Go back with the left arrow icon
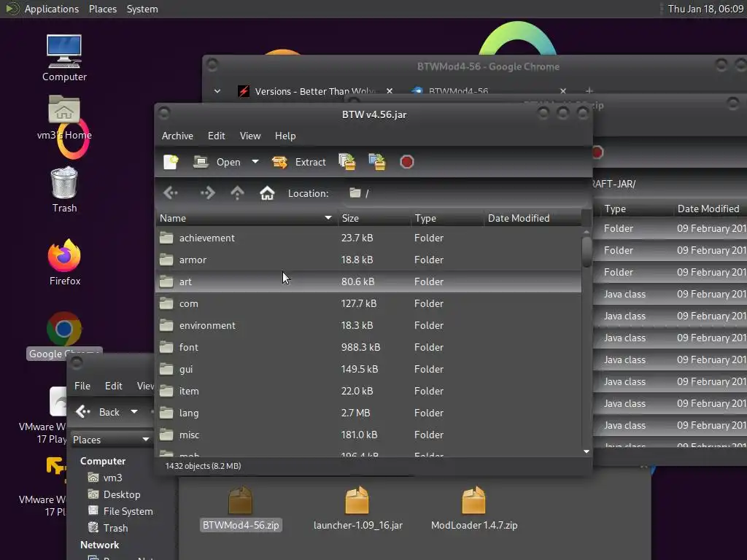Viewport: 747px width, 560px height. 171,192
